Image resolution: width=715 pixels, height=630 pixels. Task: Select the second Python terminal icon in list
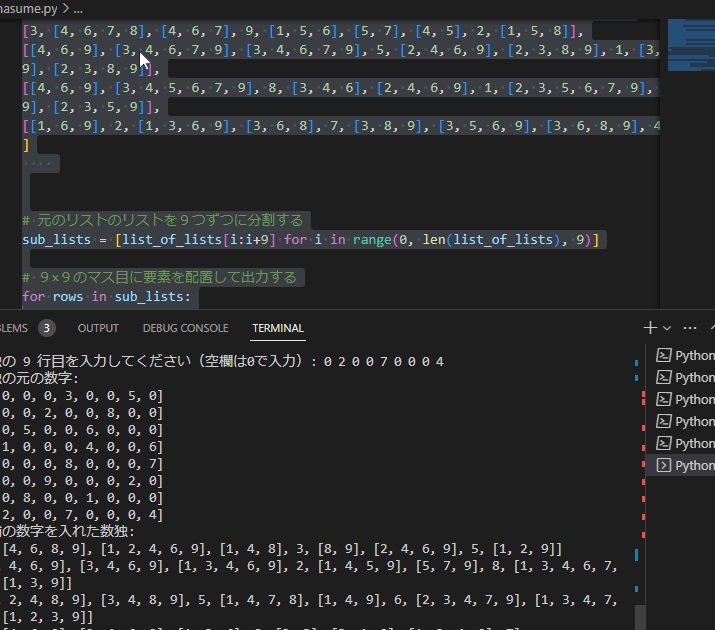click(x=663, y=378)
